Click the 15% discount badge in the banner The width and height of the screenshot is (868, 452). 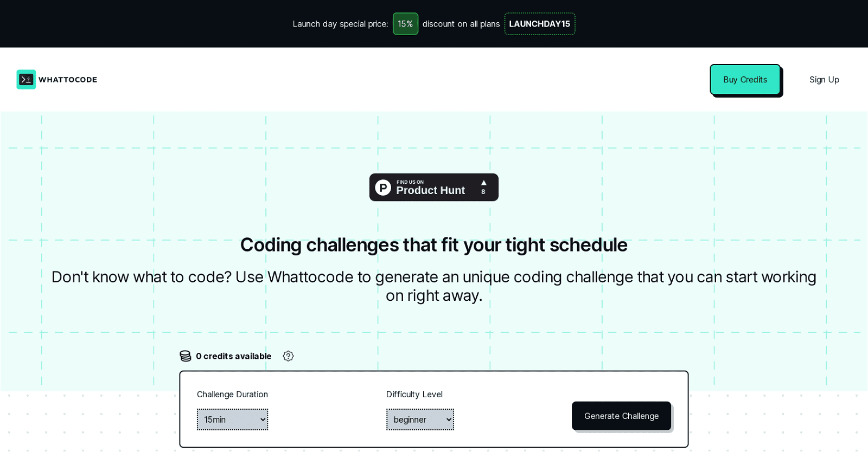405,24
